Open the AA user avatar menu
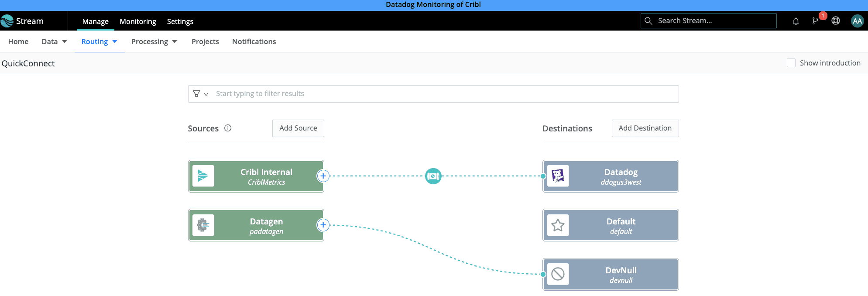The width and height of the screenshot is (868, 296). point(857,21)
